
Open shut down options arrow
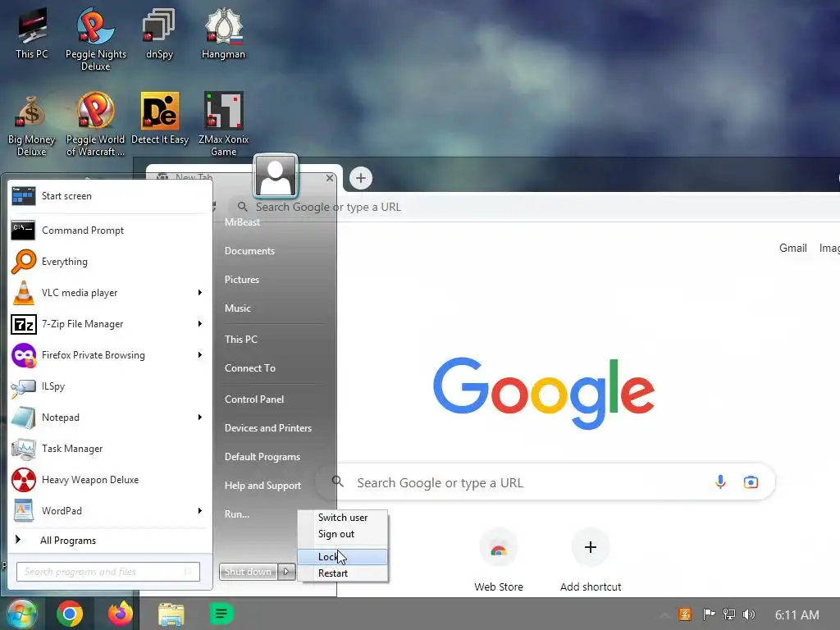286,572
